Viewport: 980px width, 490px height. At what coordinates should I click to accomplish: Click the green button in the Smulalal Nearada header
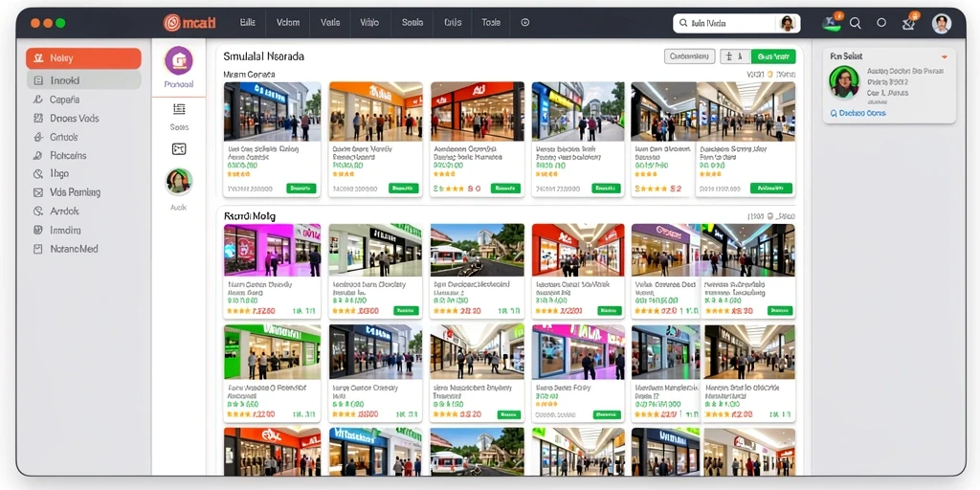[773, 56]
